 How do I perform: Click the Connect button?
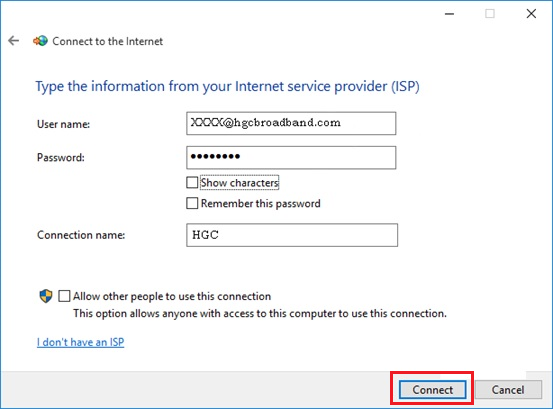click(x=432, y=390)
